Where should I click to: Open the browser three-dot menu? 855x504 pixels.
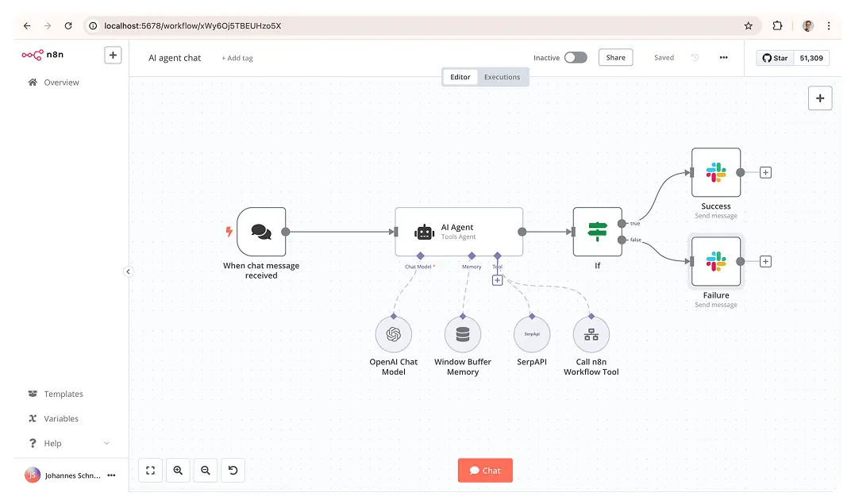829,25
